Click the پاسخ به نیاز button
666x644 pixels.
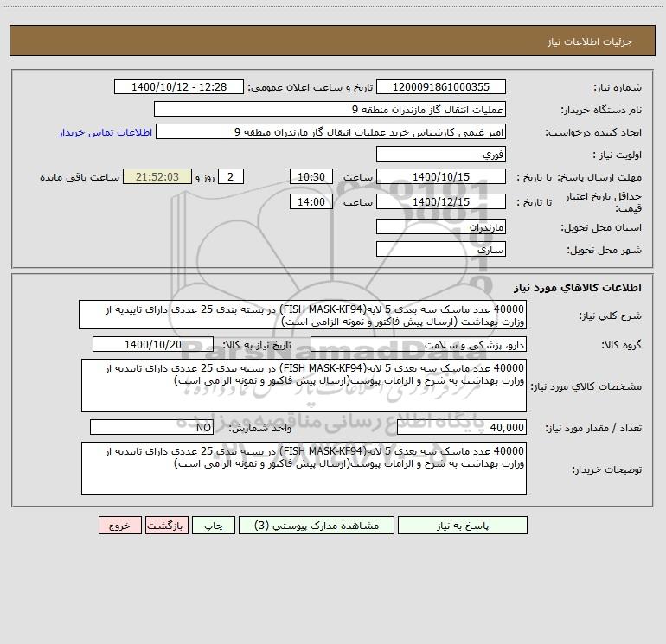click(x=463, y=525)
